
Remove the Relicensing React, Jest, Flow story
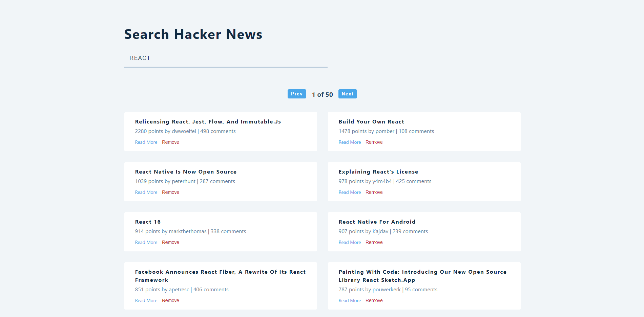point(170,142)
